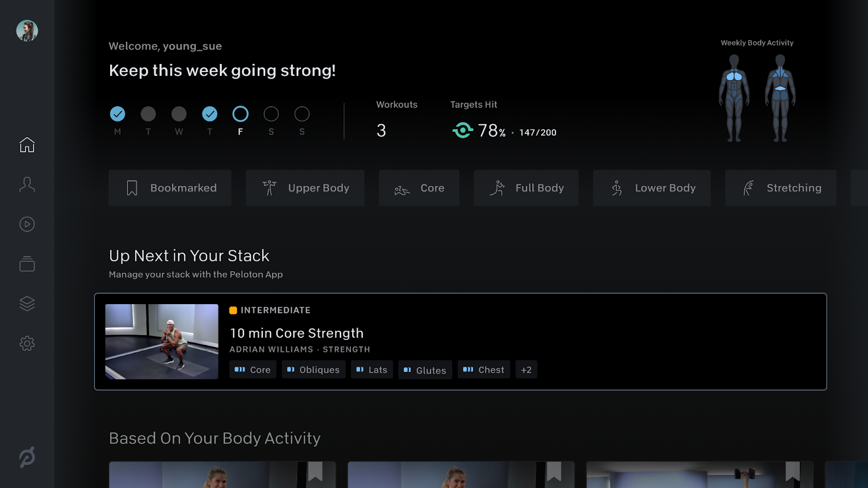Select the checked Thursday circle
868x488 pixels.
(210, 114)
